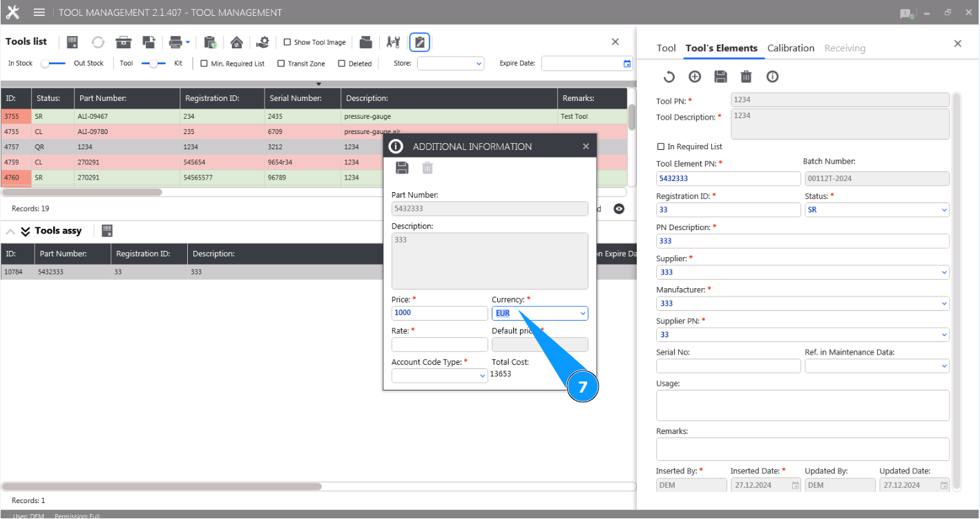Image resolution: width=980 pixels, height=519 pixels.
Task: Enable the Show Tool Image checkbox
Action: [x=287, y=42]
